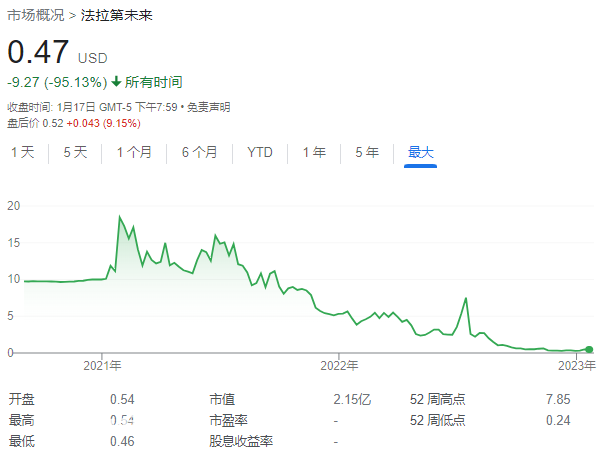Click the 最高 label
This screenshot has width=608, height=460.
click(22, 420)
